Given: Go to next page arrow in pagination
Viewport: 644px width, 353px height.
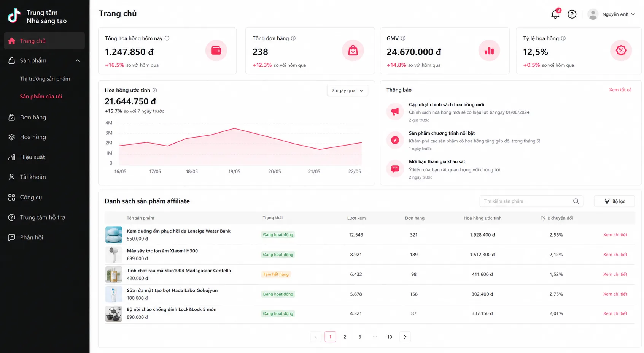Looking at the screenshot, I should point(405,337).
